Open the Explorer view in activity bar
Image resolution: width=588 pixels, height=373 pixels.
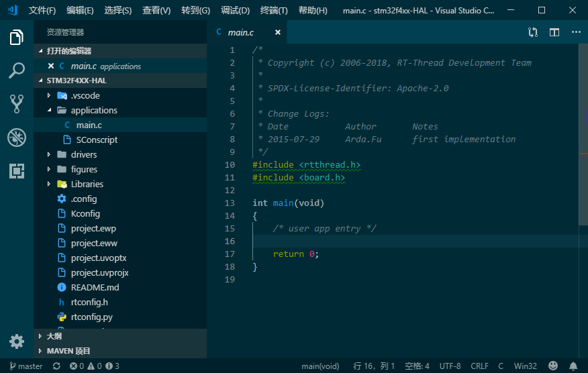[x=17, y=38]
